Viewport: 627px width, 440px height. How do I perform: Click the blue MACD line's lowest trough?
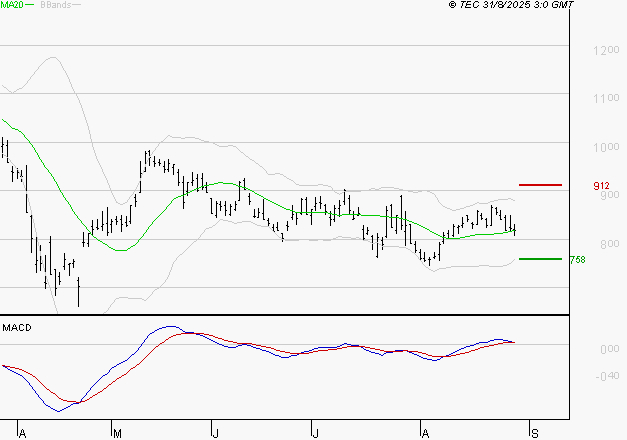(x=57, y=410)
